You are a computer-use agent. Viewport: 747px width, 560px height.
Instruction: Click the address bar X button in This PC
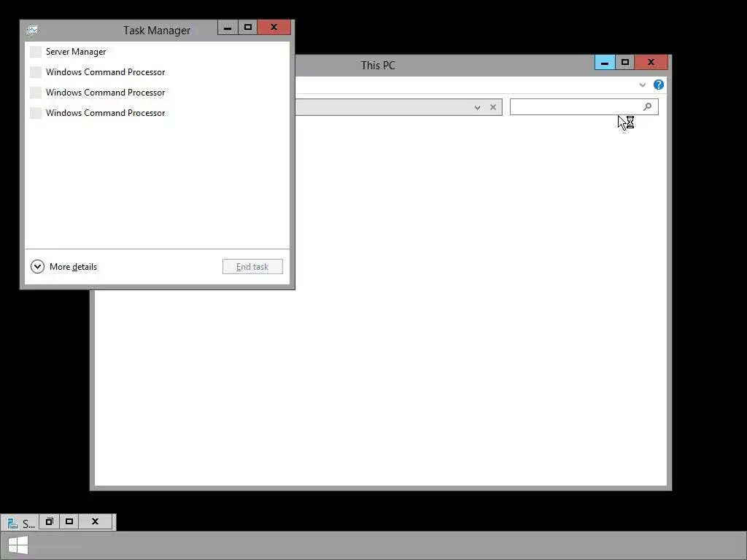click(493, 107)
